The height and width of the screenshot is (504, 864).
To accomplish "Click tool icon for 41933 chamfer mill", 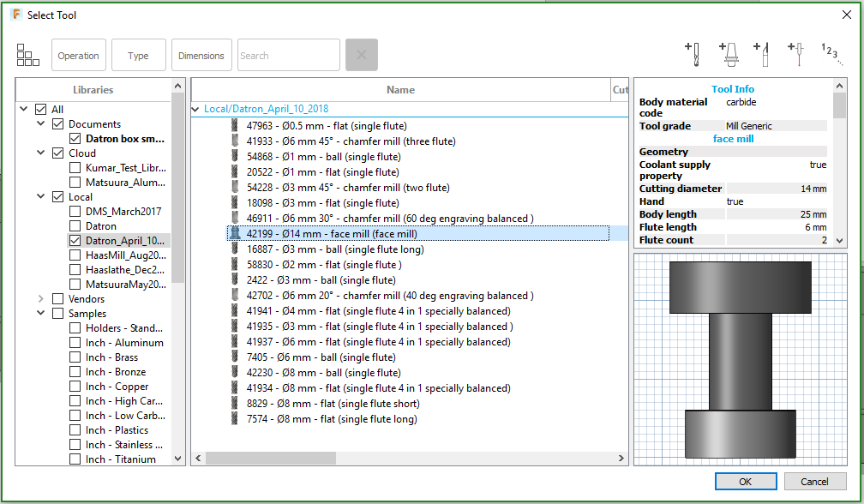I will click(235, 141).
